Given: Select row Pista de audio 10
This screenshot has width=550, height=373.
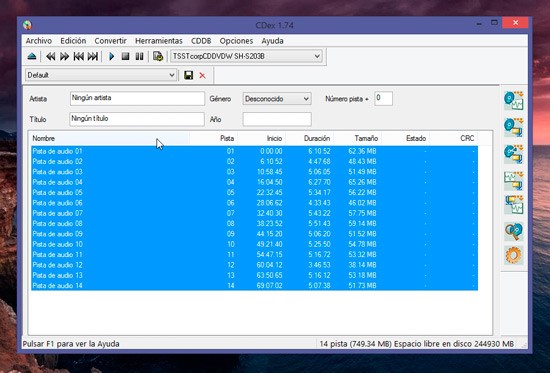Looking at the screenshot, I should (x=254, y=244).
